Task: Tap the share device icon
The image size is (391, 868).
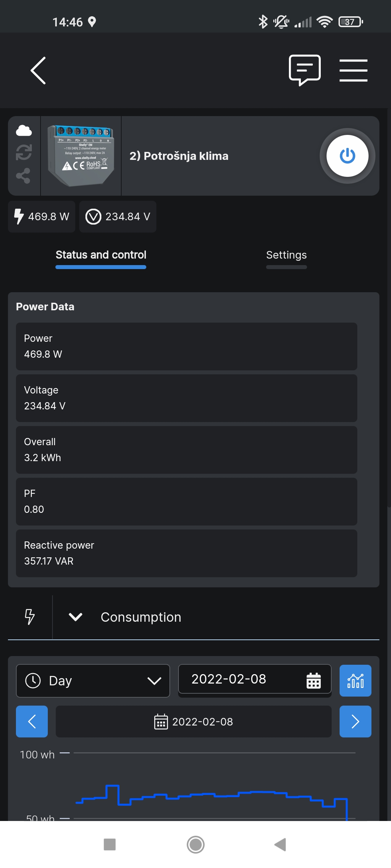Action: coord(23,176)
